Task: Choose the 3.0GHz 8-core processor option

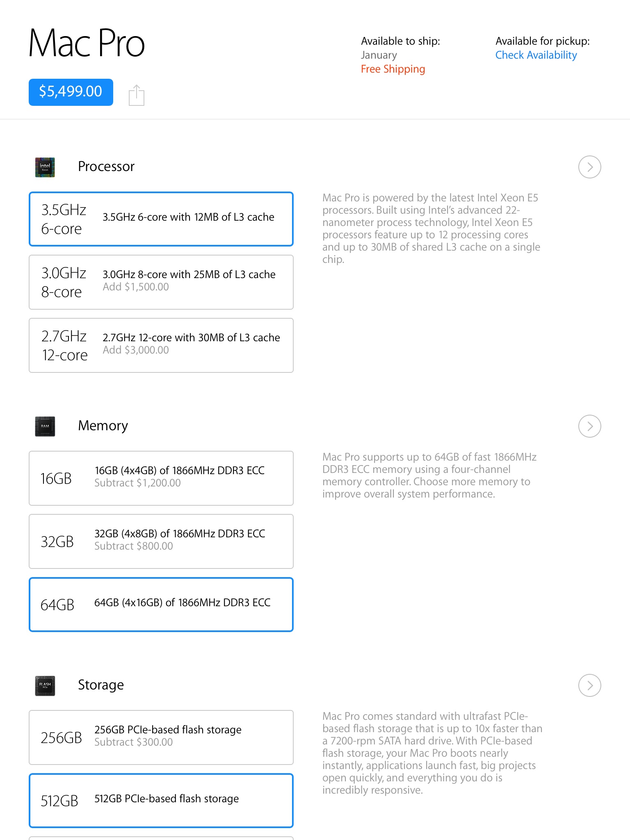Action: (161, 282)
